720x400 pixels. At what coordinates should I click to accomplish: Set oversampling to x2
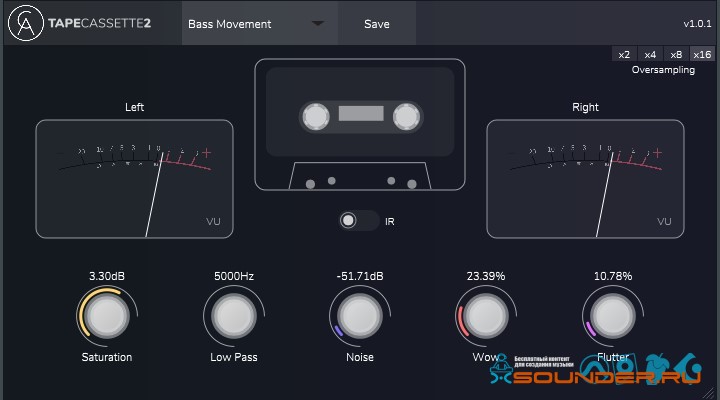624,54
